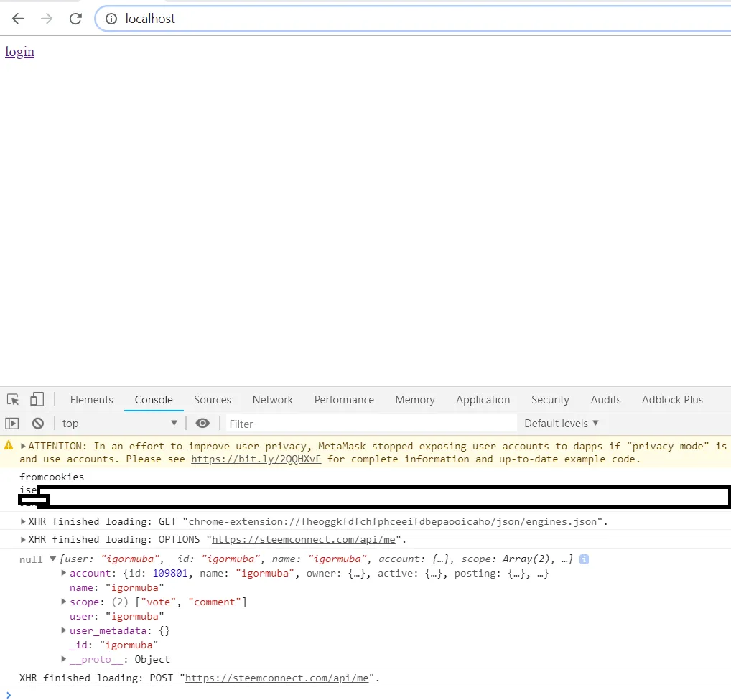Select the account id value 109801

(169, 573)
